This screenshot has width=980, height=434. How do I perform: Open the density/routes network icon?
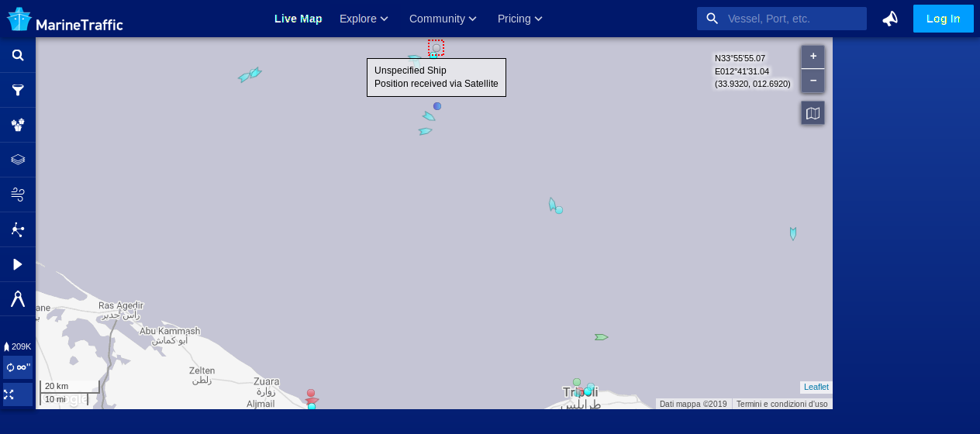[18, 229]
